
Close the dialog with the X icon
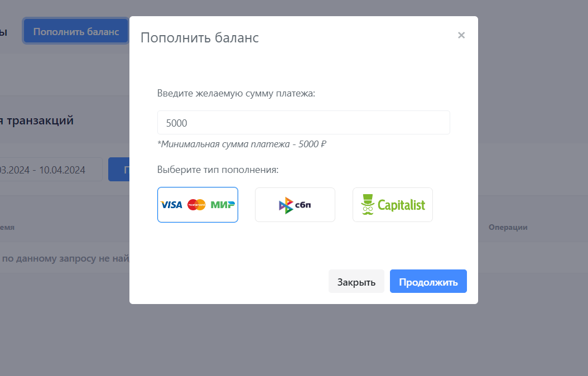pyautogui.click(x=461, y=35)
